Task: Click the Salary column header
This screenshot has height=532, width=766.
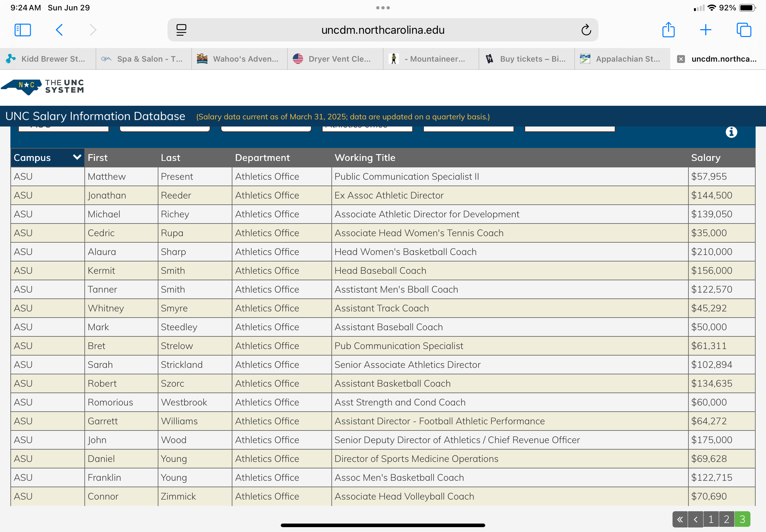Action: (x=705, y=158)
